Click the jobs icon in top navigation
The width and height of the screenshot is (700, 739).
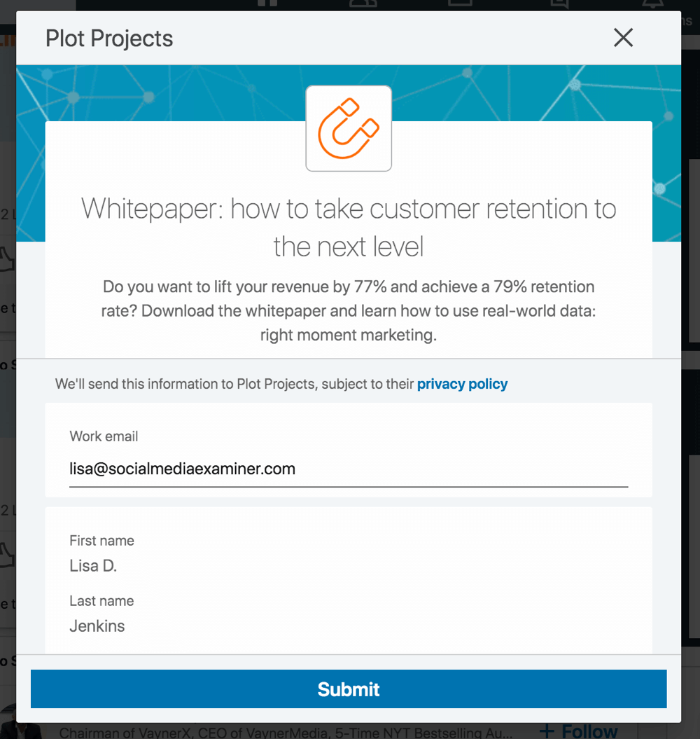[x=460, y=4]
